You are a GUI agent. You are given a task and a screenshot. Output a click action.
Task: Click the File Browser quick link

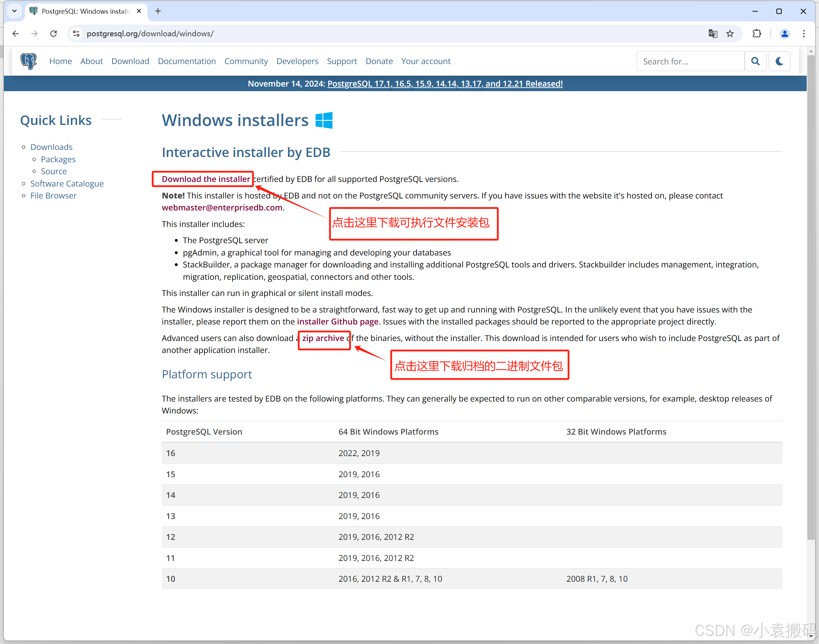point(53,196)
